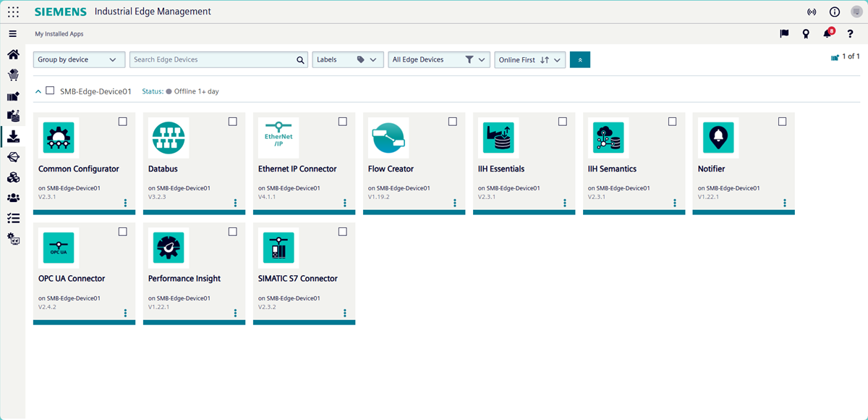Viewport: 868px width, 420px height.
Task: Click the collapse filters double-arrow button
Action: (x=579, y=60)
